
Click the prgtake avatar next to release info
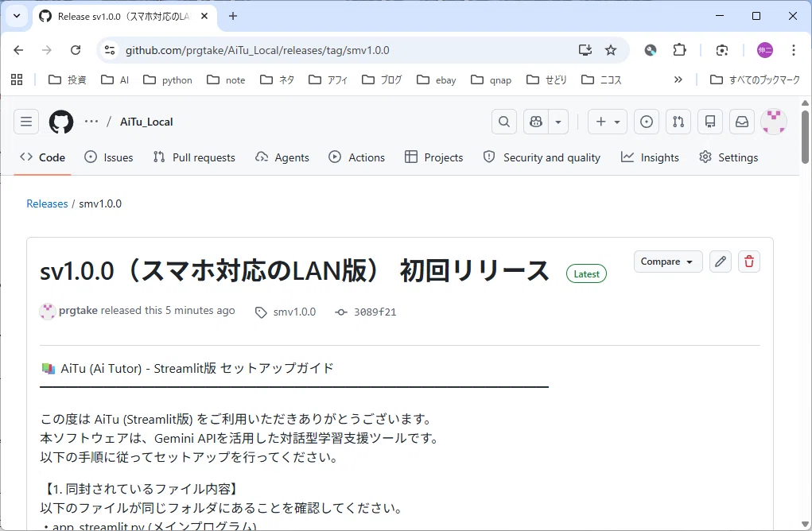tap(48, 312)
